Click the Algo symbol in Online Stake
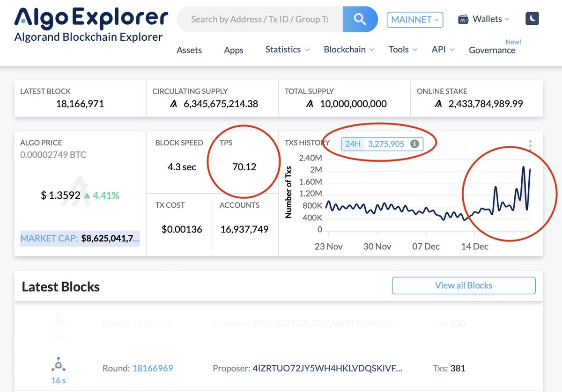The image size is (562, 392). [x=438, y=104]
